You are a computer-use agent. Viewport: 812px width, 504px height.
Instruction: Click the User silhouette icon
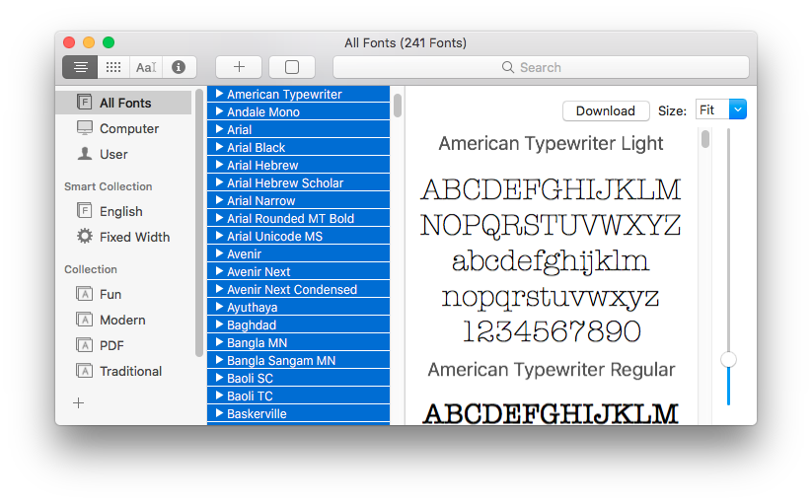tap(85, 154)
